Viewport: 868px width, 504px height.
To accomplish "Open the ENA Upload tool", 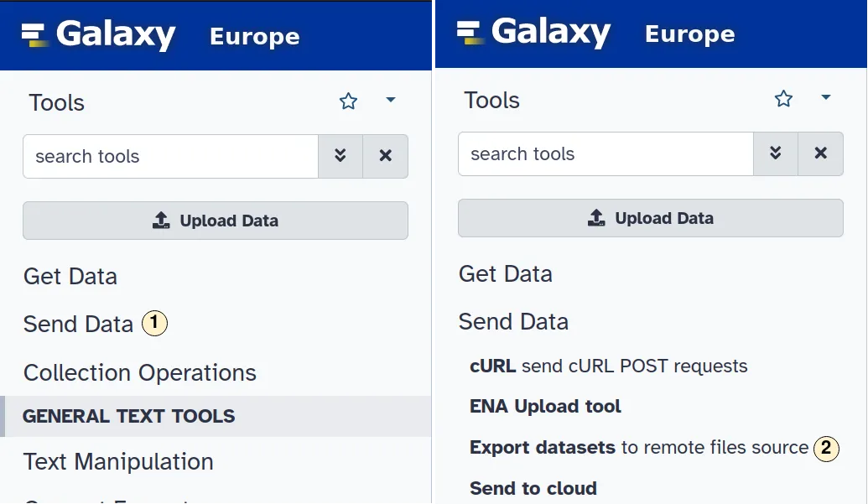I will 545,407.
